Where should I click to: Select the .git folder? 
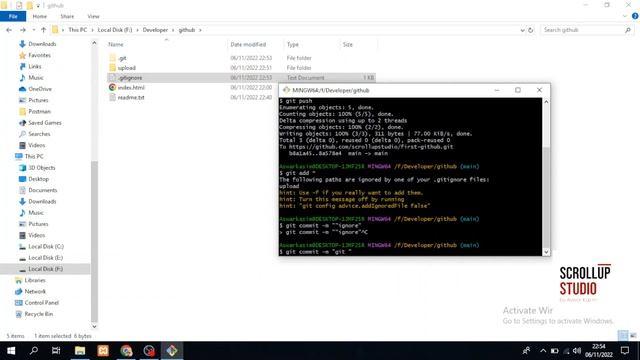pos(122,58)
